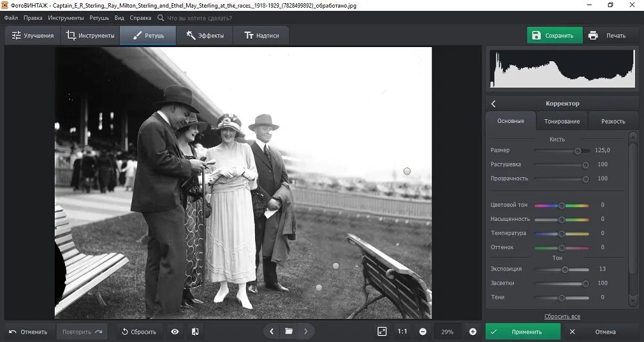The image size is (644, 342).
Task: Go to next photo arrow
Action: click(305, 331)
